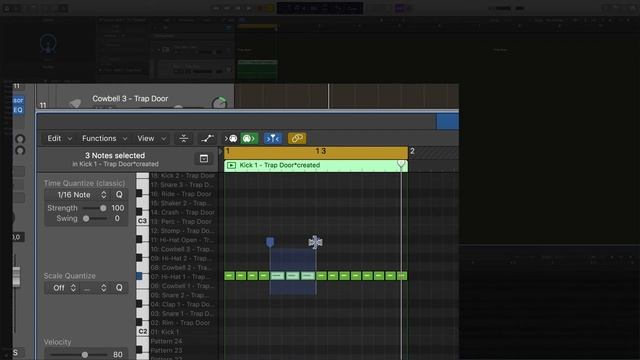The width and height of the screenshot is (640, 360).
Task: Show automation curve tool icon
Action: 207,139
